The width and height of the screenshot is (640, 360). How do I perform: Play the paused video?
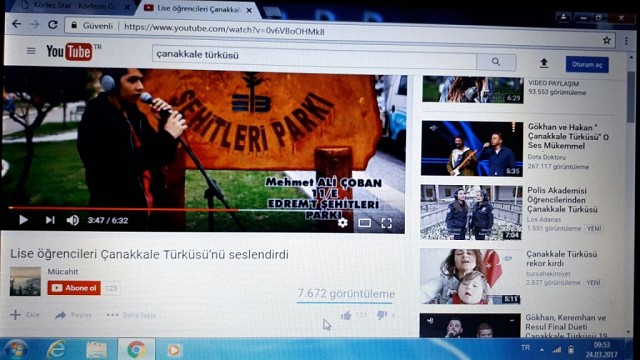tap(23, 220)
